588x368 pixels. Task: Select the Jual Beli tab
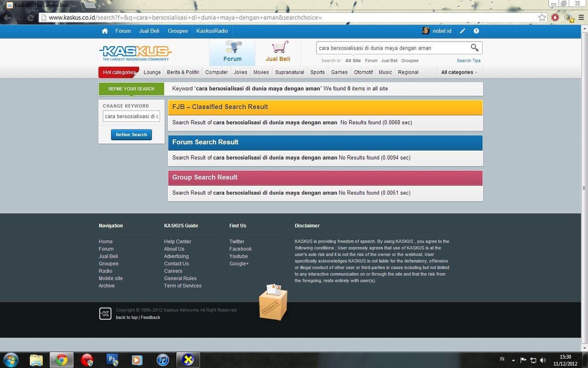(x=278, y=52)
